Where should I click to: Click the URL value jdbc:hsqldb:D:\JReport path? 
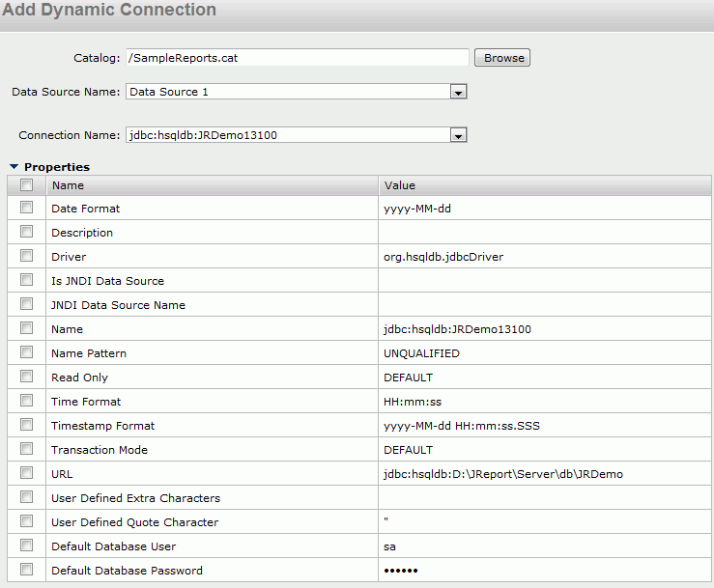coord(503,474)
